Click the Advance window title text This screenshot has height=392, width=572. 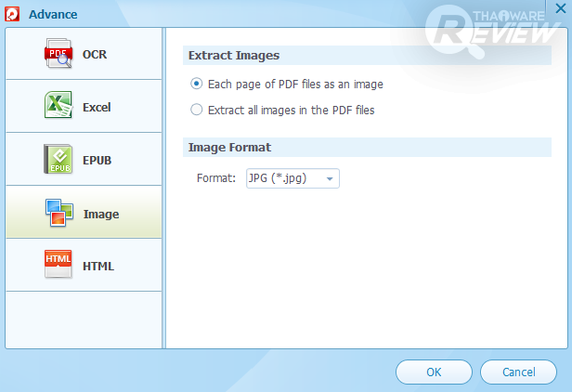point(53,15)
